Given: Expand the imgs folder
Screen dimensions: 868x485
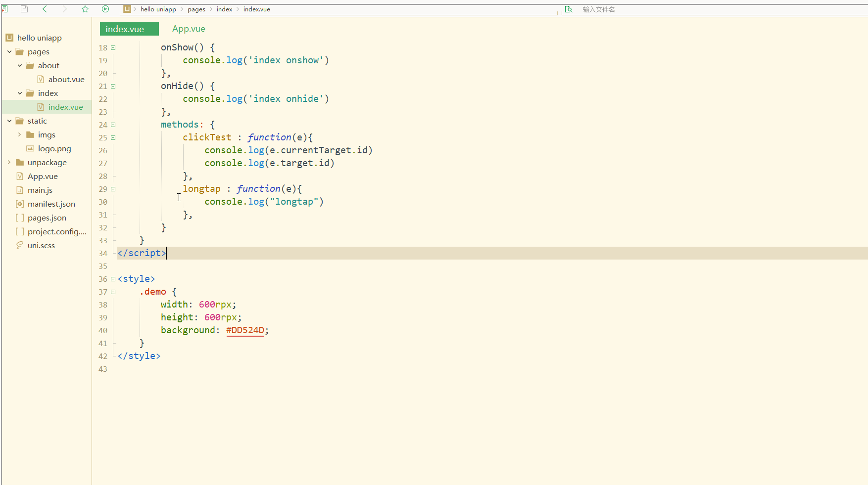Looking at the screenshot, I should [20, 134].
